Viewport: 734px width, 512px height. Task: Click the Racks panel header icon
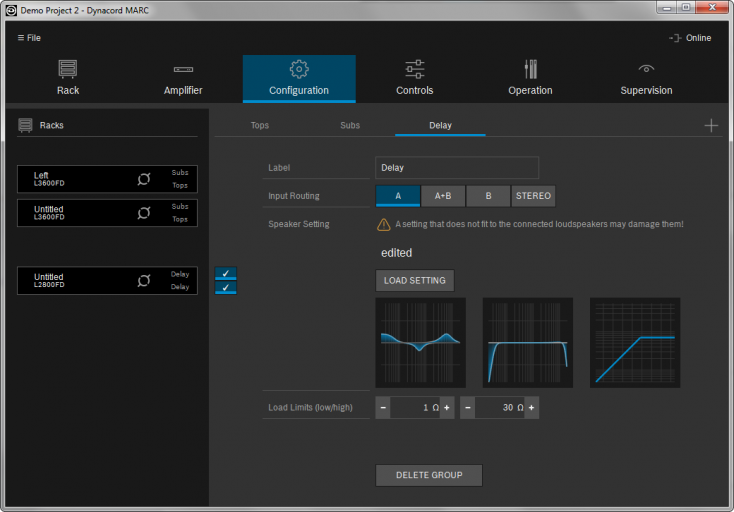25,125
